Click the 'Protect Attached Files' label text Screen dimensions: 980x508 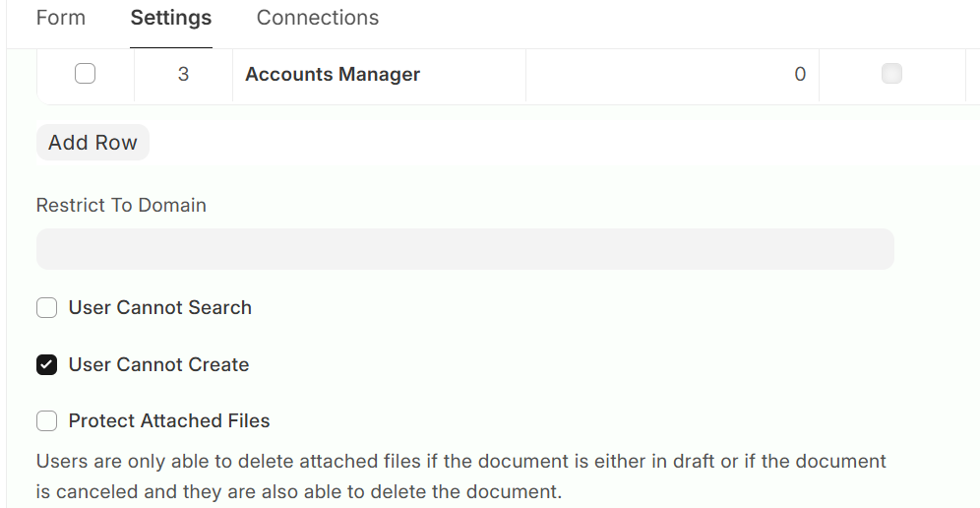169,420
